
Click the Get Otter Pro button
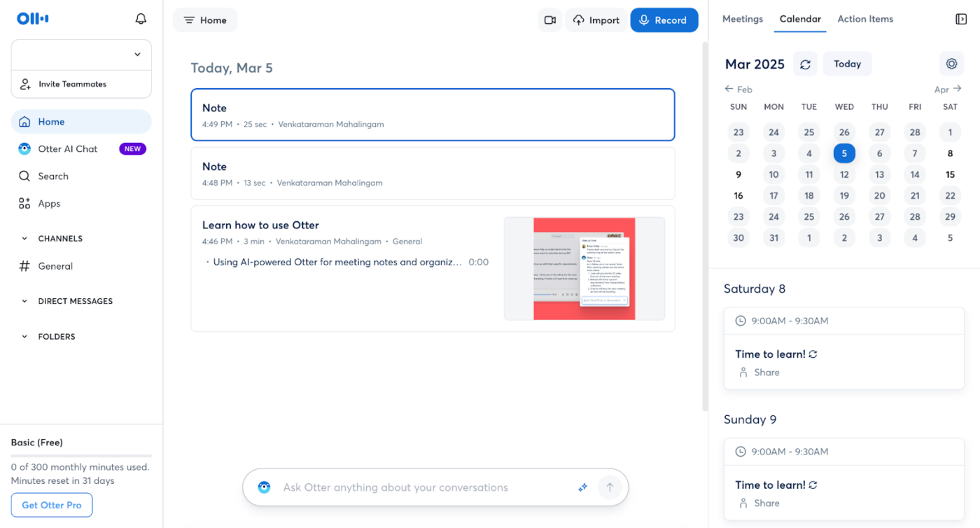52,505
